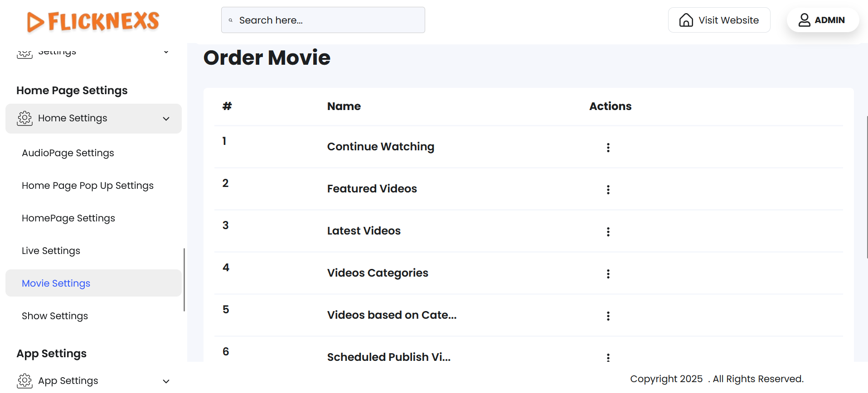Click the Search here input field
This screenshot has height=393, width=868.
click(323, 20)
